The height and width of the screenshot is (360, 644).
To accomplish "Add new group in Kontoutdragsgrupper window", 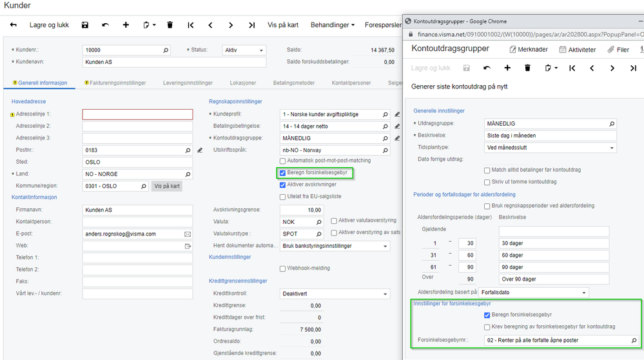I will (507, 68).
